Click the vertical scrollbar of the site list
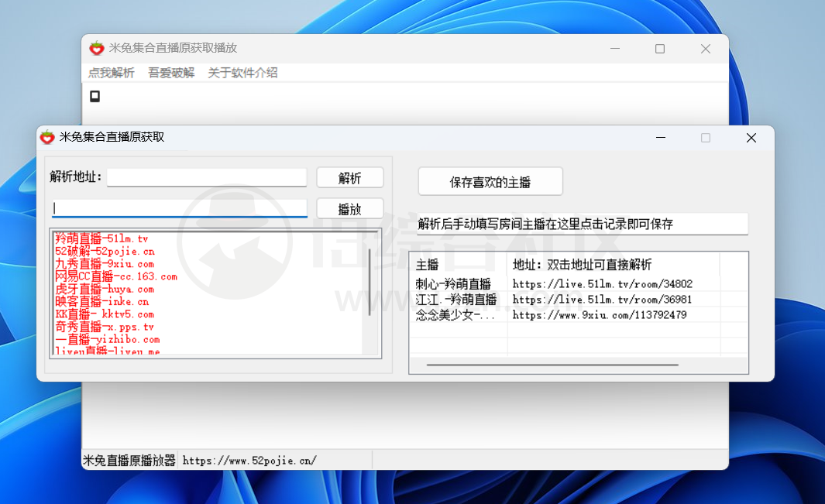This screenshot has width=825, height=504. coord(370,283)
